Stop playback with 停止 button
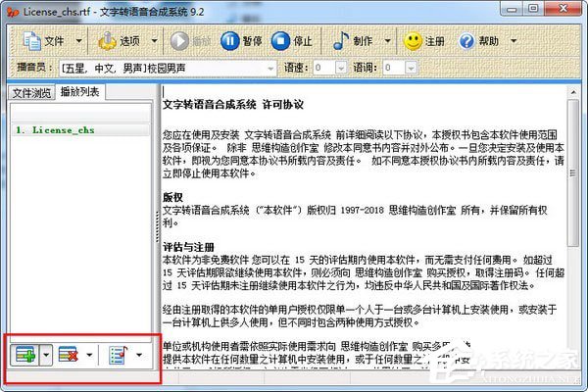 [x=291, y=41]
